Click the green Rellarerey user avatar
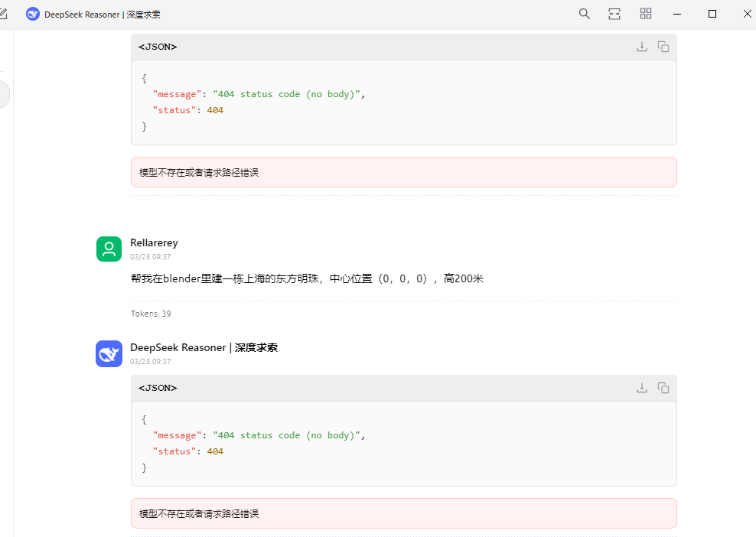The height and width of the screenshot is (537, 756). (x=109, y=249)
